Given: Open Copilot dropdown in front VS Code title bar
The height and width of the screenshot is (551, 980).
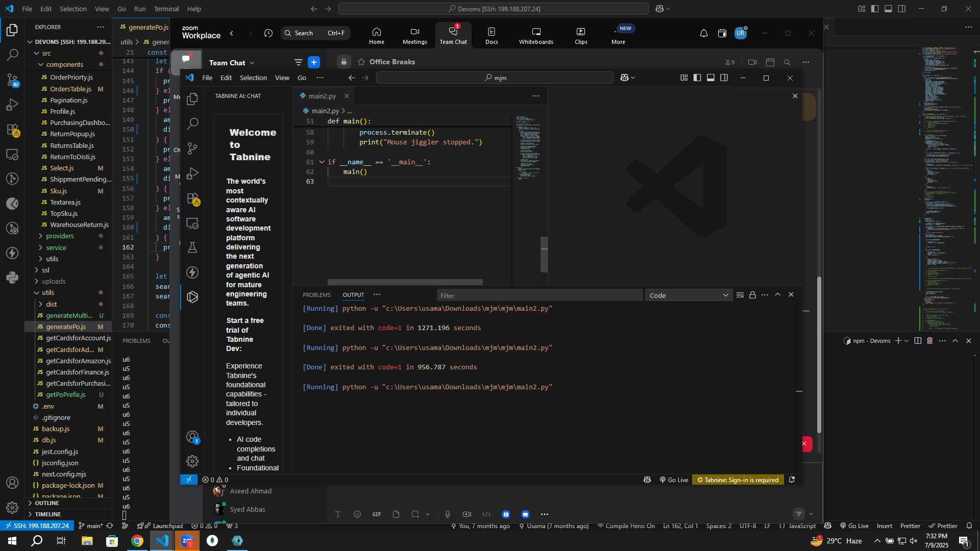Looking at the screenshot, I should (633, 78).
